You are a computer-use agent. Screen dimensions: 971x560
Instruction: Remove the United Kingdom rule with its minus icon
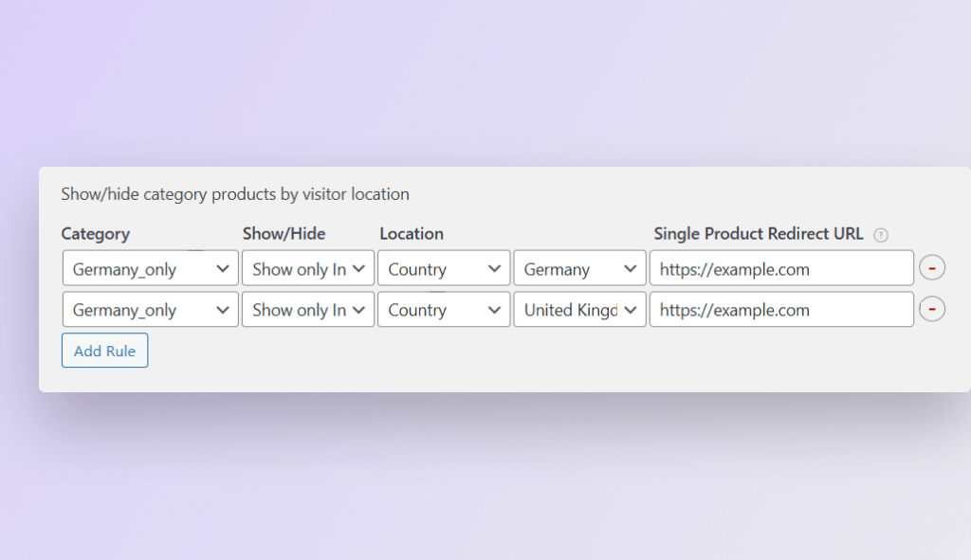tap(931, 310)
